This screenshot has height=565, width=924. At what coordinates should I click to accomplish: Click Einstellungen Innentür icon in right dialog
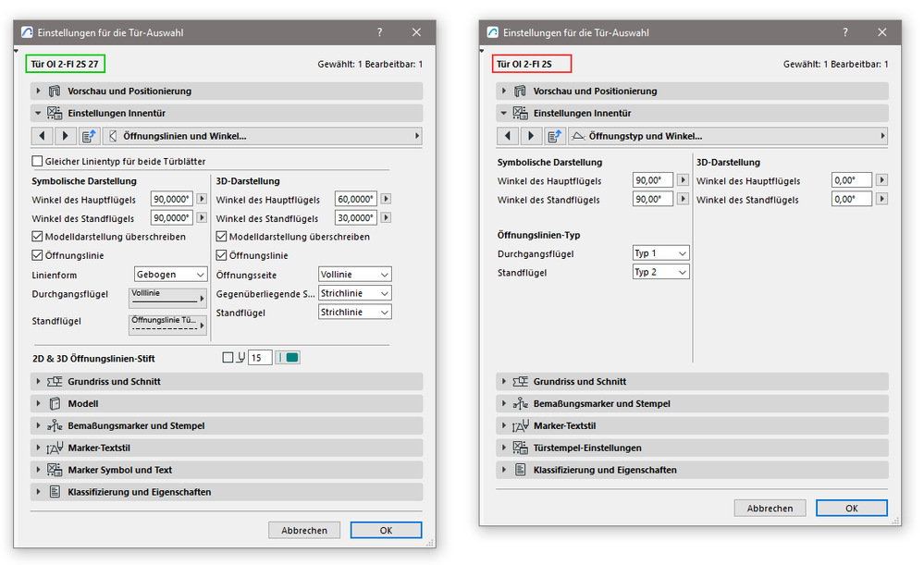pyautogui.click(x=521, y=113)
